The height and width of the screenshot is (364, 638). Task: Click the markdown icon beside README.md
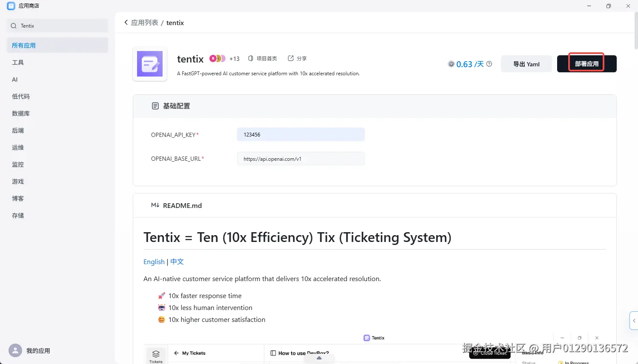tap(155, 205)
